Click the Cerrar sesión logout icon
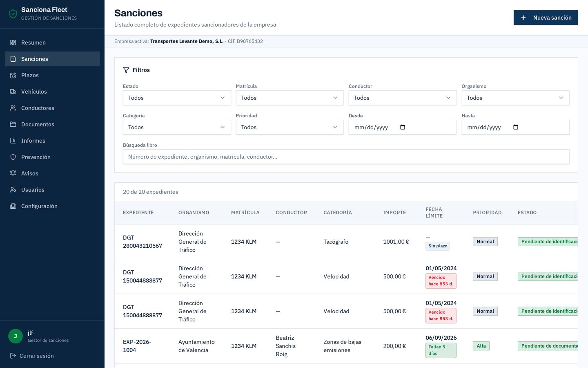Screen dimensions: 588x368 click(x=13, y=356)
